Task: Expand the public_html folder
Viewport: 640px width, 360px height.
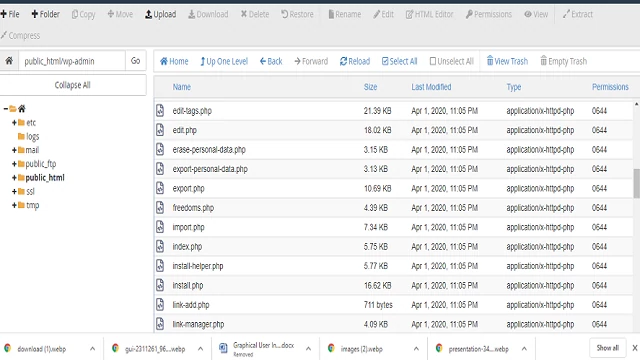Action: pos(14,178)
